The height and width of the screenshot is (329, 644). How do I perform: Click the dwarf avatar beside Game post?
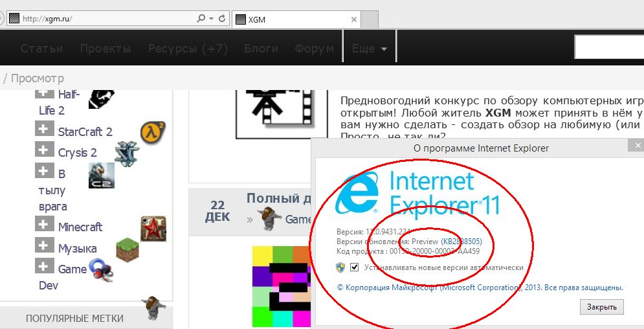point(269,218)
